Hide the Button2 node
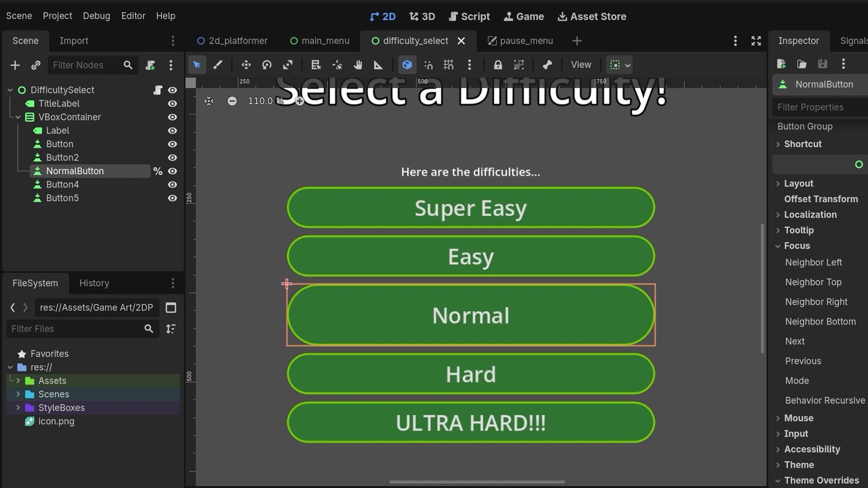 pyautogui.click(x=172, y=158)
